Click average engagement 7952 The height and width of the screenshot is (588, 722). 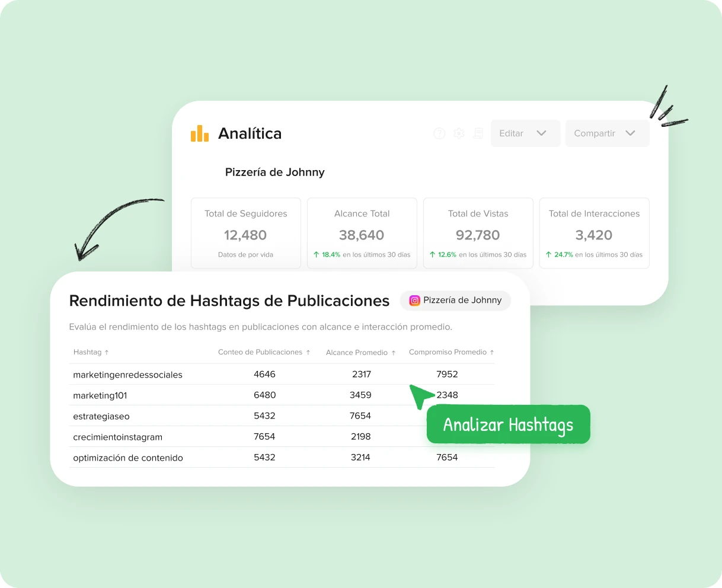[x=447, y=374]
